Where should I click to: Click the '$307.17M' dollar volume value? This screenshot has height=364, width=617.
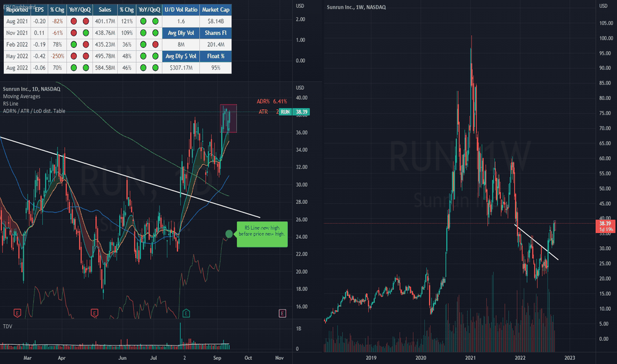tap(181, 68)
